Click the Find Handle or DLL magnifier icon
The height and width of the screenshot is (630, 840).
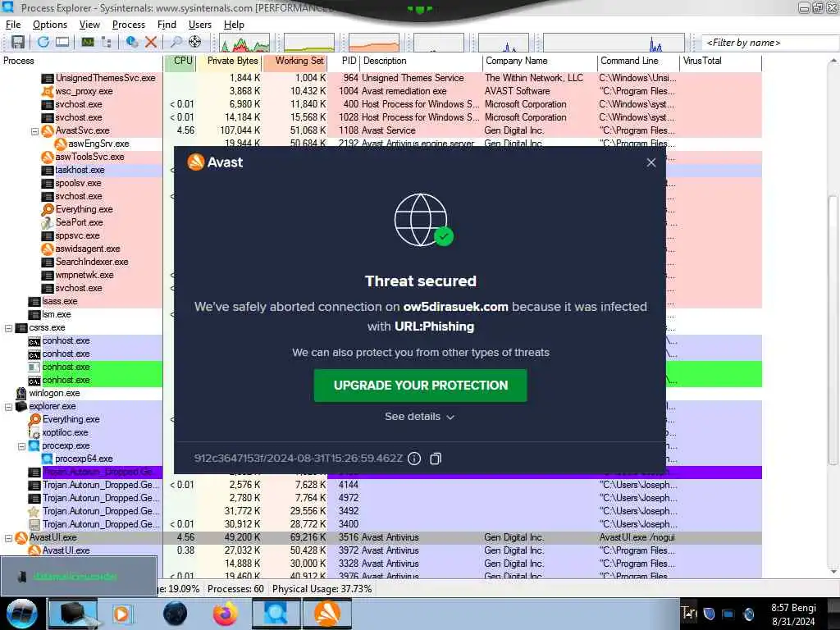coord(176,42)
